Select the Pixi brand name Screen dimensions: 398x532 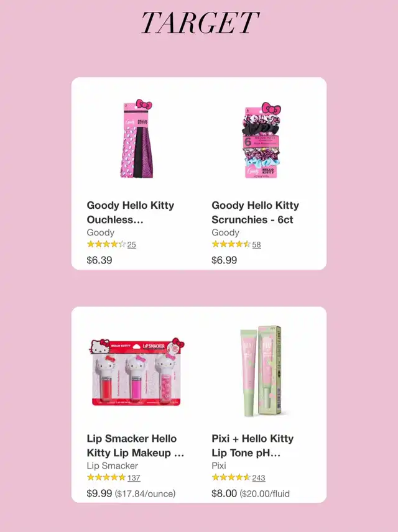click(x=219, y=466)
